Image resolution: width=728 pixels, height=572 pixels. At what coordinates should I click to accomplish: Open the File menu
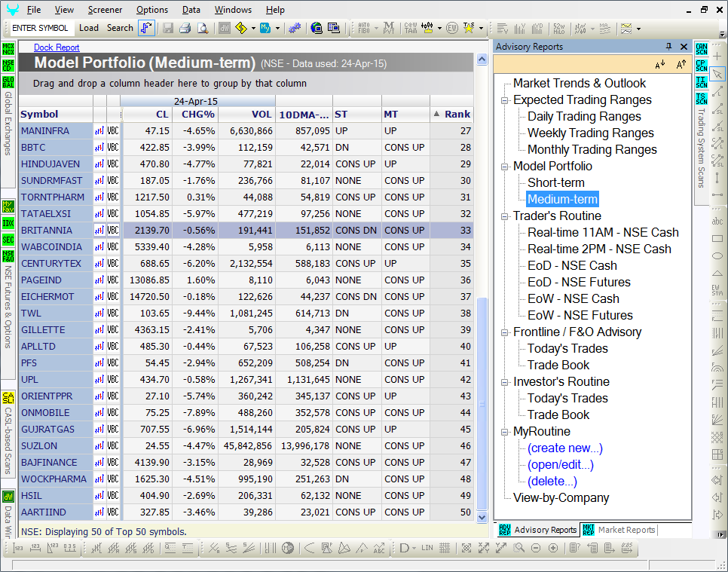(33, 10)
